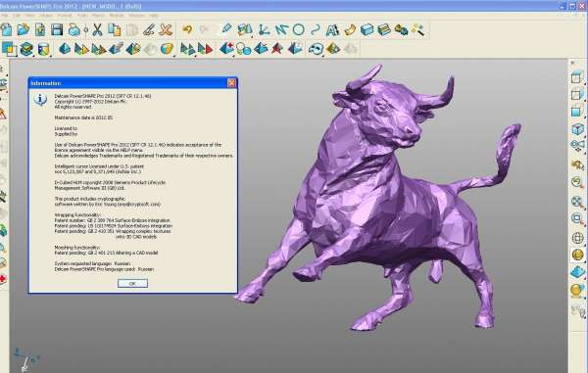Select the scissors Cut icon
Screen dimensions: 588x373
(x=97, y=29)
